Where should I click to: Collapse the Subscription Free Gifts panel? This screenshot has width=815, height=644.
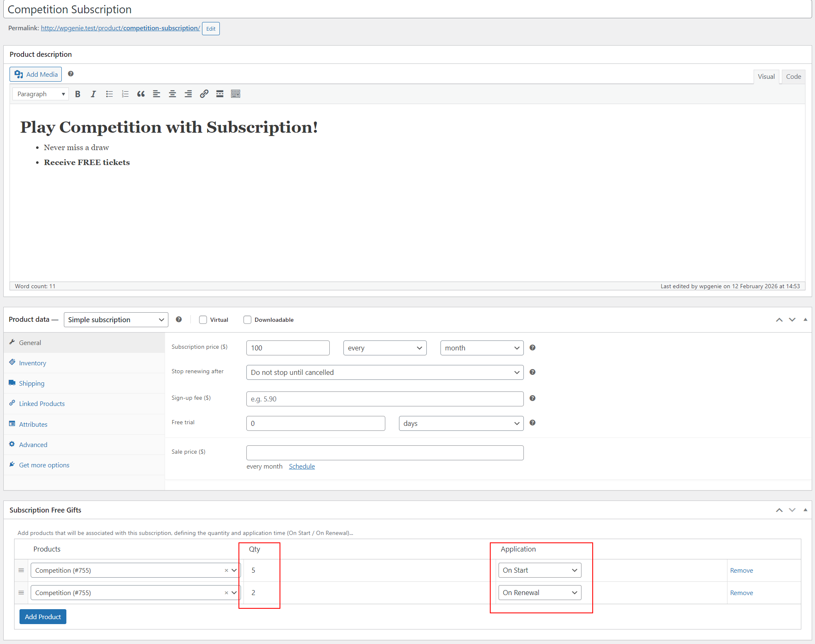(x=805, y=510)
